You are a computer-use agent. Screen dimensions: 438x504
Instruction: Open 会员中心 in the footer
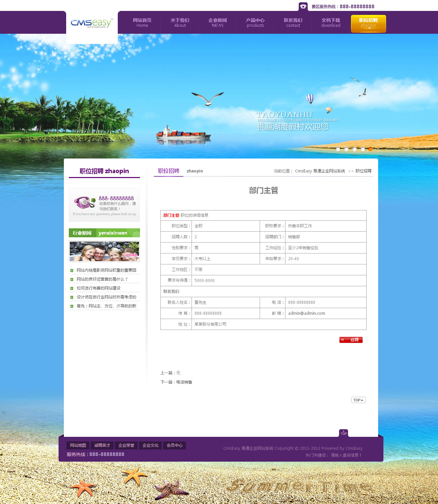pyautogui.click(x=174, y=445)
